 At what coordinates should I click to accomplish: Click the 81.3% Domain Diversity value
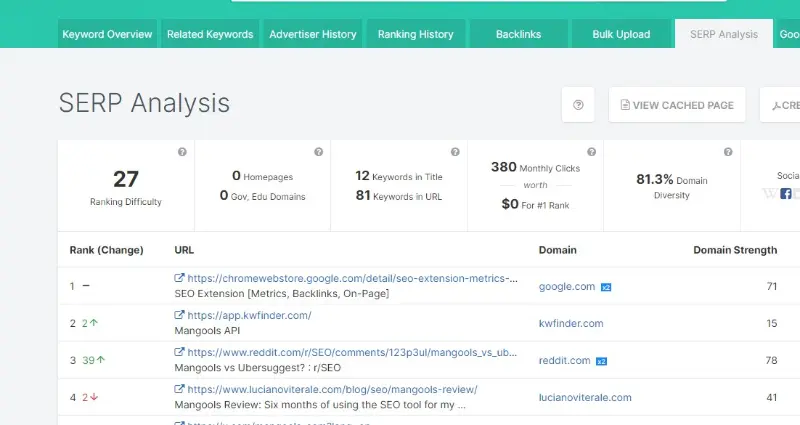[655, 180]
